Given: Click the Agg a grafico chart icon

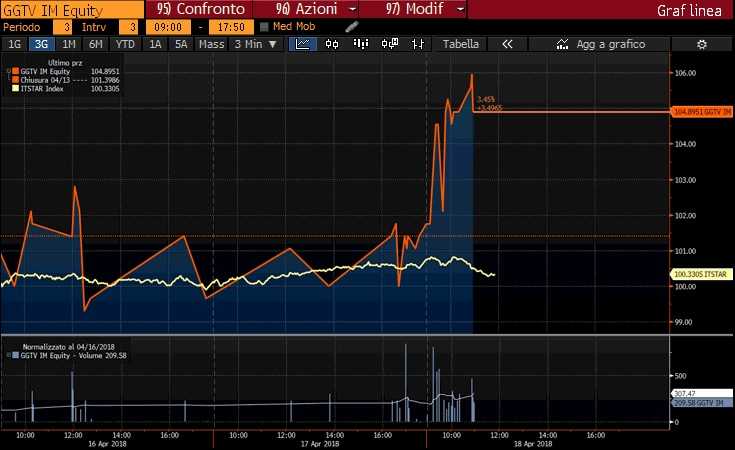Looking at the screenshot, I should (x=562, y=44).
